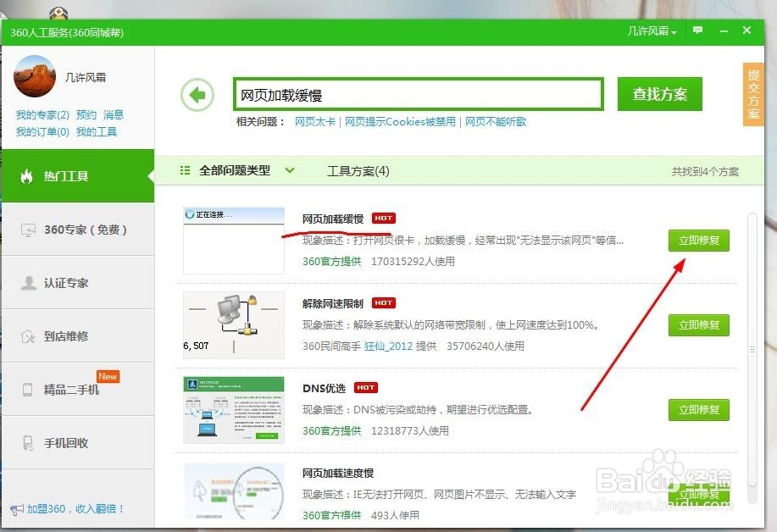Click the HOT badge next to 解除网速限制
This screenshot has height=532, width=777.
pyautogui.click(x=384, y=302)
